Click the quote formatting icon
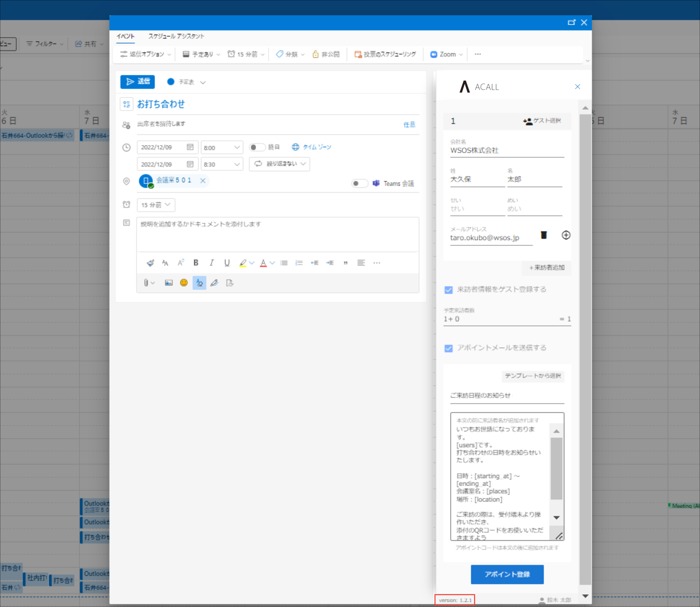 [346, 263]
